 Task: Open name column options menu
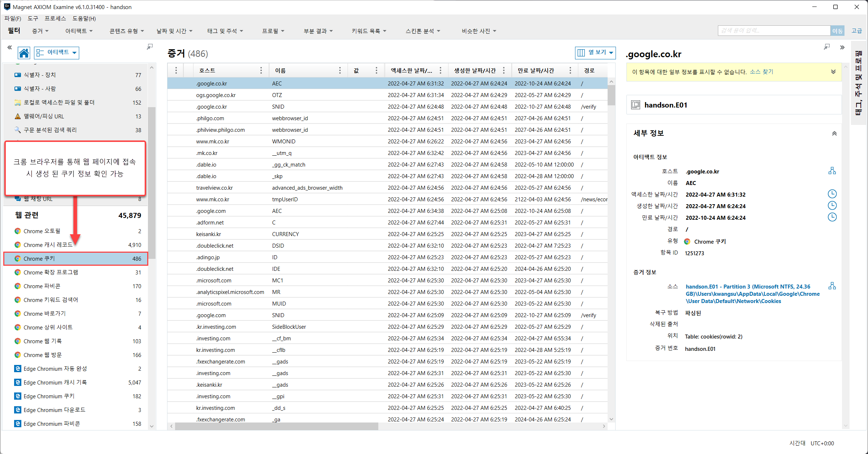point(340,71)
